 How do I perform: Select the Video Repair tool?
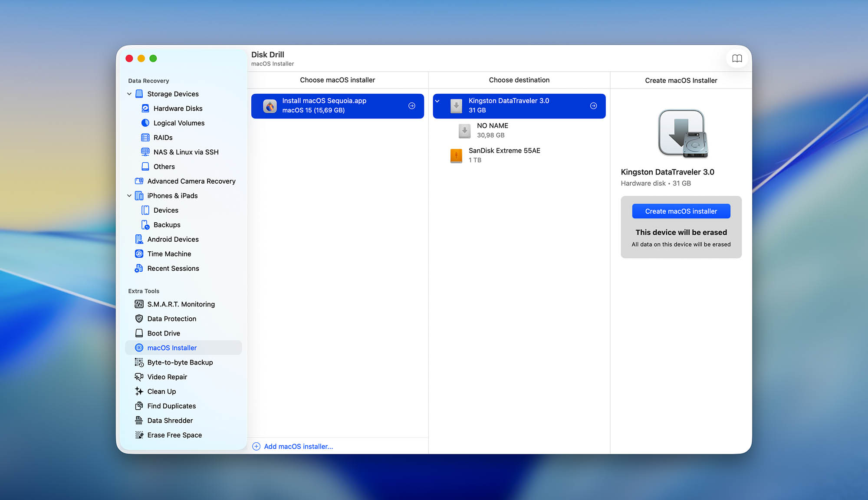167,377
